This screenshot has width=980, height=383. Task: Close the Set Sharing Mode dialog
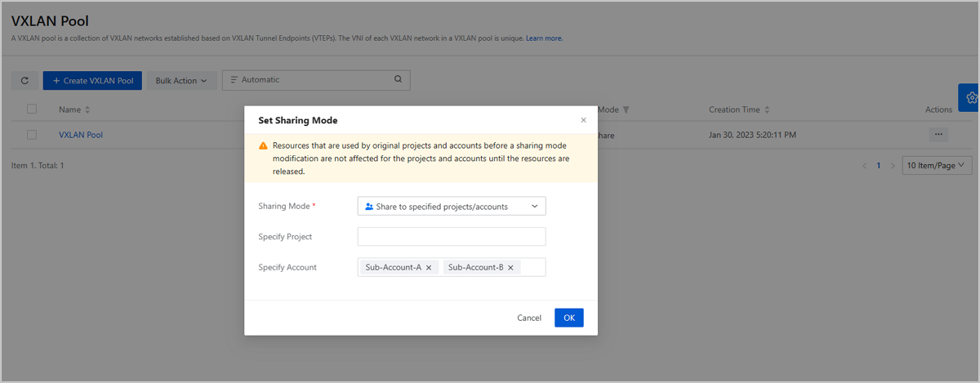coord(583,120)
